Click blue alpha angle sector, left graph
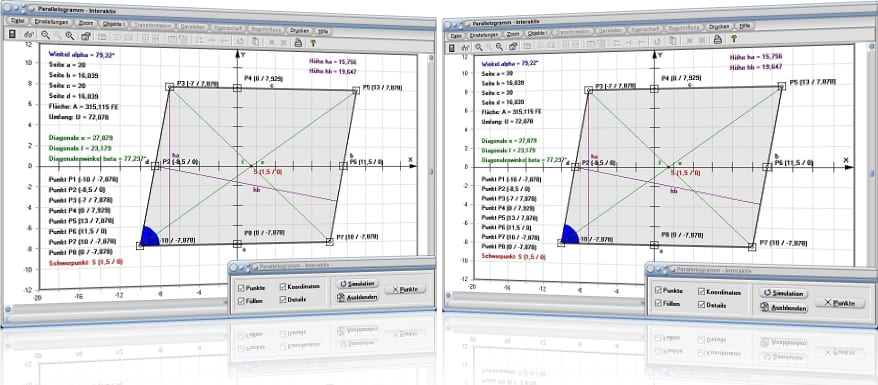878x385 pixels. click(149, 236)
